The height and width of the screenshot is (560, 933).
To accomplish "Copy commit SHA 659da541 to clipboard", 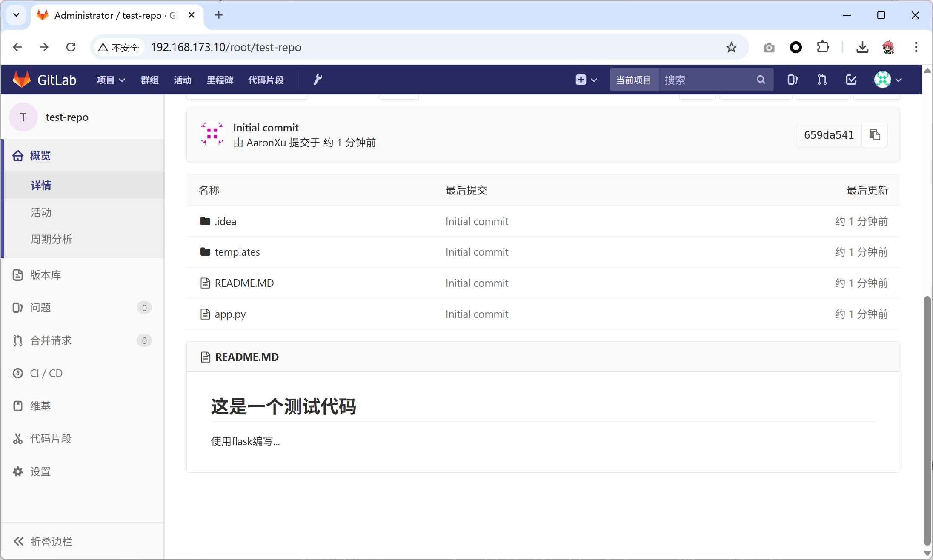I will click(874, 135).
